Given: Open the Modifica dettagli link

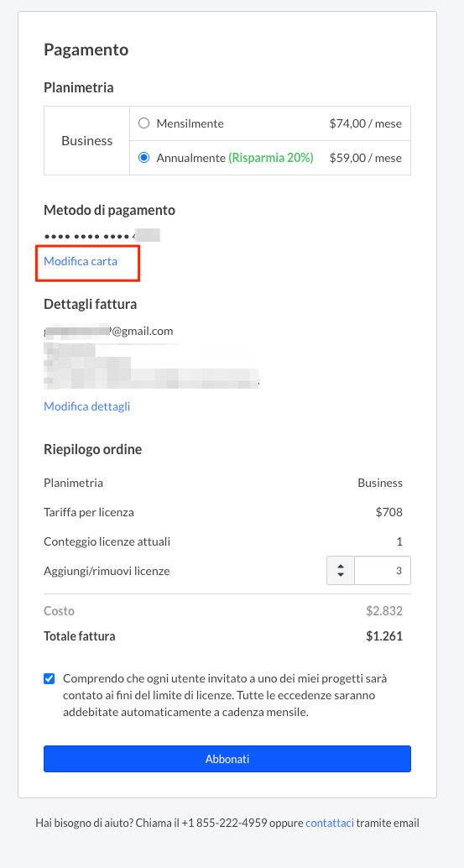Looking at the screenshot, I should [86, 406].
